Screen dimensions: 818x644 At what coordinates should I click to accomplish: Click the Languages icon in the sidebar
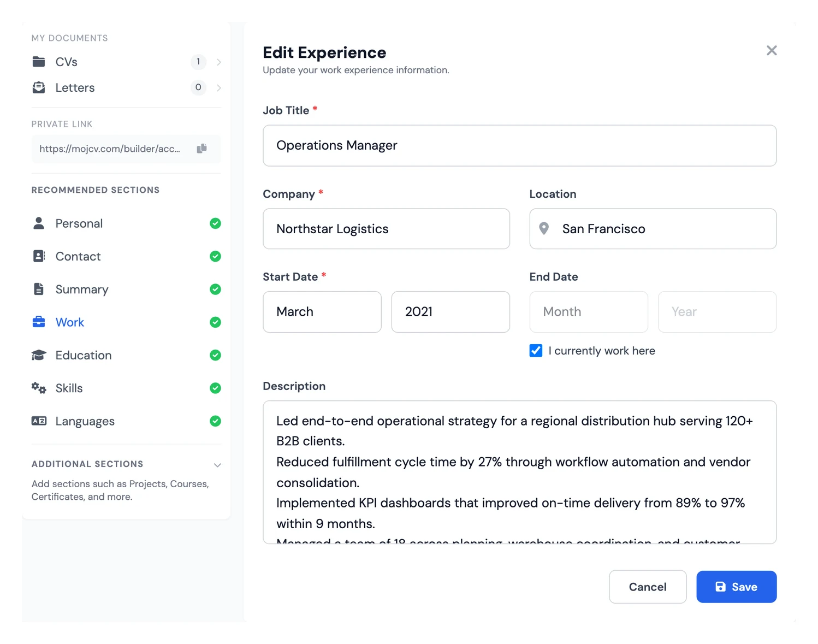(39, 421)
